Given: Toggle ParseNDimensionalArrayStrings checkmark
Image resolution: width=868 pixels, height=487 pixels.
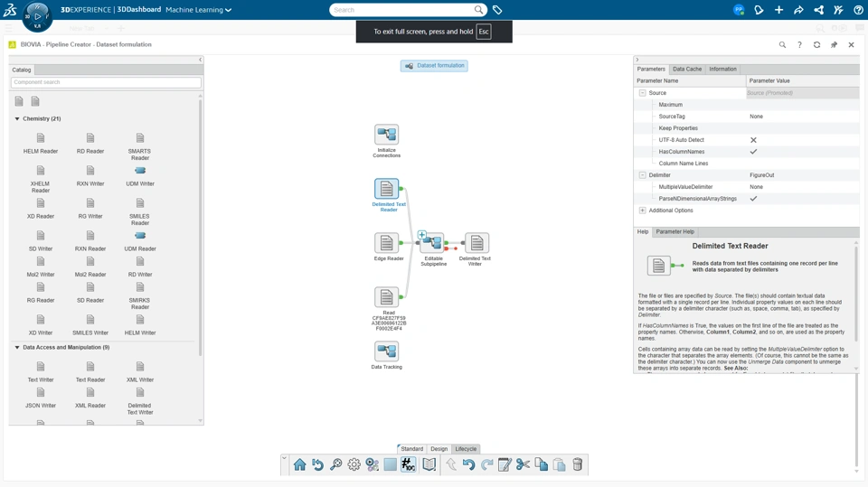Looking at the screenshot, I should click(753, 199).
